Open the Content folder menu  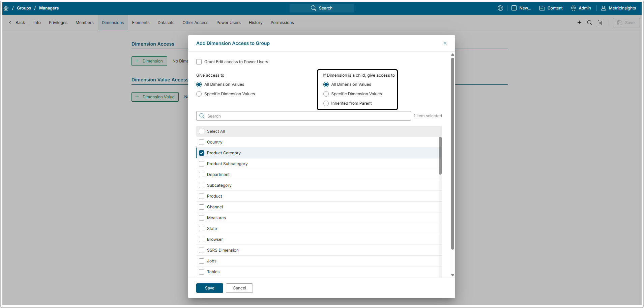551,8
